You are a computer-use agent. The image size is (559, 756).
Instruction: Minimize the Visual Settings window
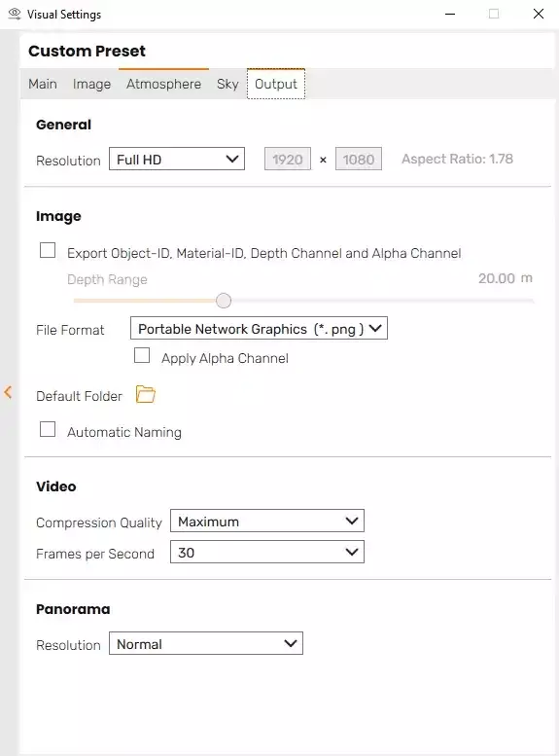click(450, 14)
